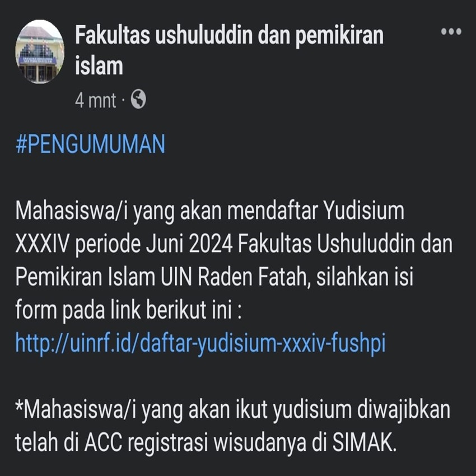This screenshot has height=476, width=476.
Task: Click the word 'SIMAK' in the post
Action: 365,442
